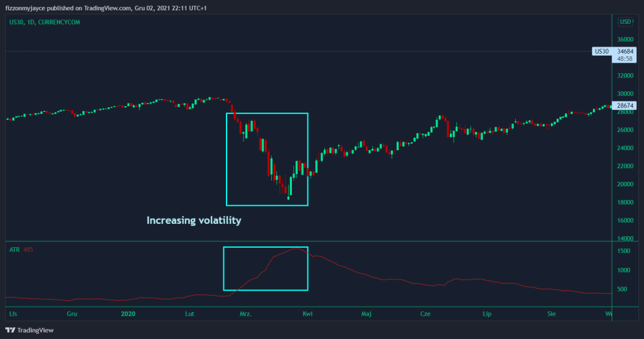
Task: Select the Increasing volatility text annotation
Action: pos(194,221)
